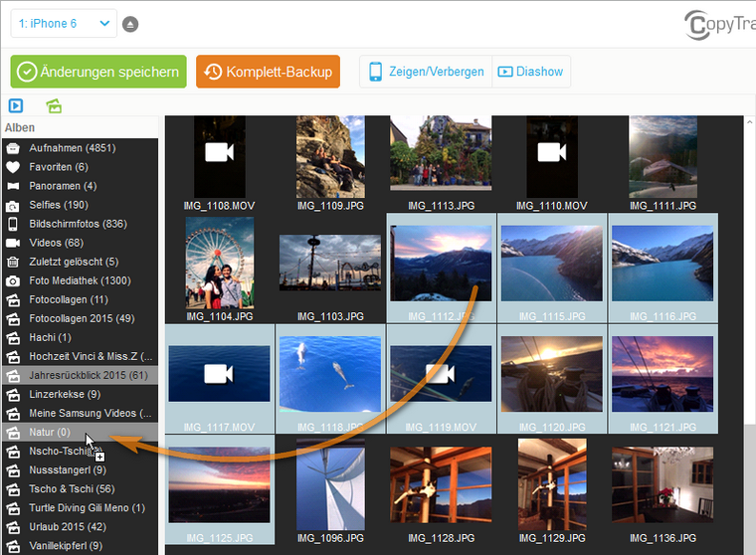This screenshot has height=555, width=756.
Task: Select Turtle Diving Gili Meno (1)
Action: pos(80,507)
